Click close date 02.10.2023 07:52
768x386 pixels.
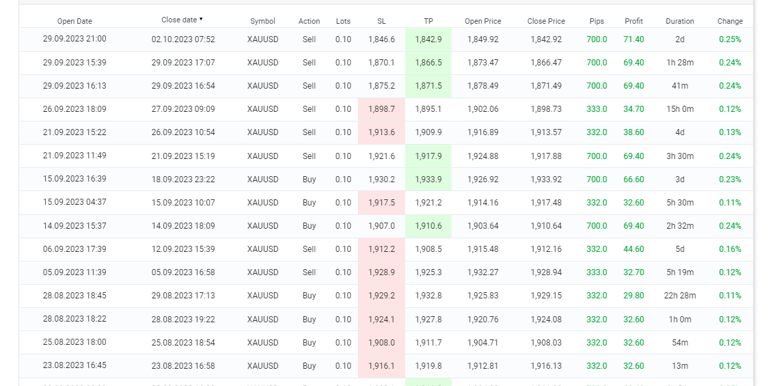coord(183,39)
